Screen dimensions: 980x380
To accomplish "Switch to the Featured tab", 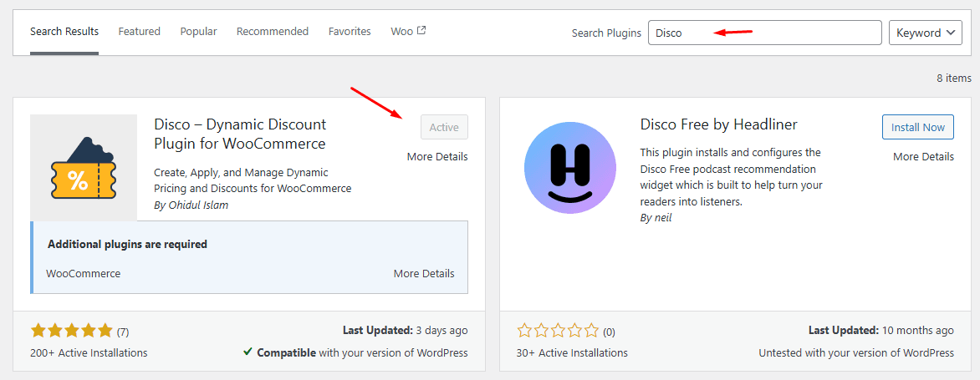I will [x=139, y=32].
